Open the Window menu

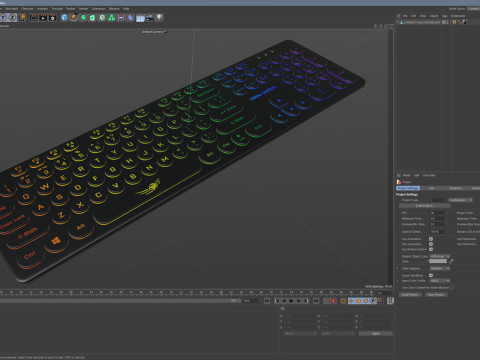tap(114, 9)
